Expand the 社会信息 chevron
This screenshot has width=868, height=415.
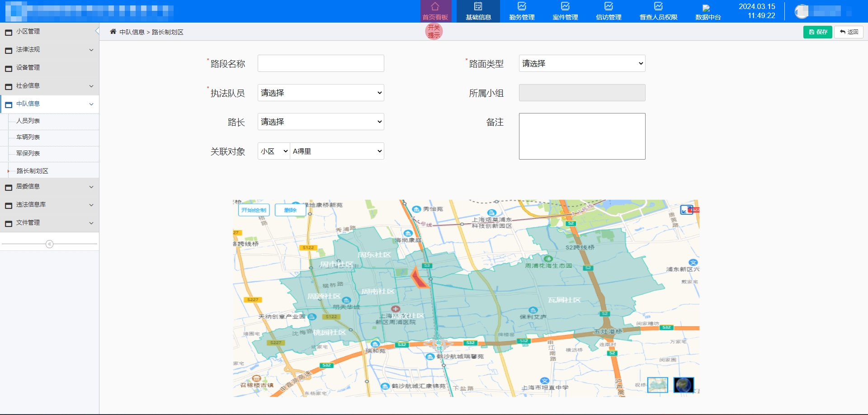[91, 86]
